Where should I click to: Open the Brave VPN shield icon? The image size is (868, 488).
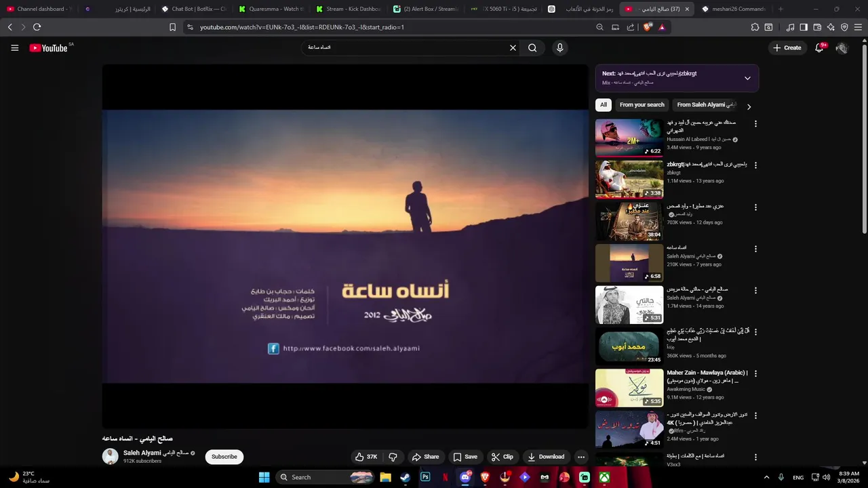[844, 27]
